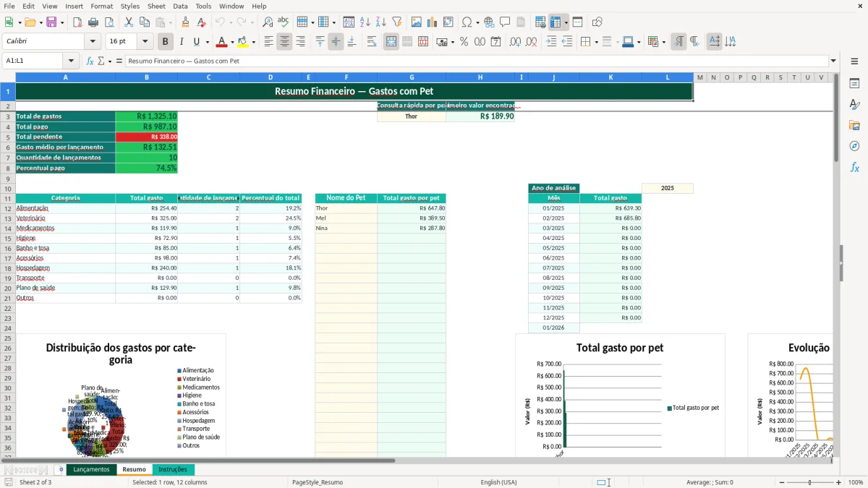868x488 pixels.
Task: Open sidebar Gallery icon
Action: [854, 125]
